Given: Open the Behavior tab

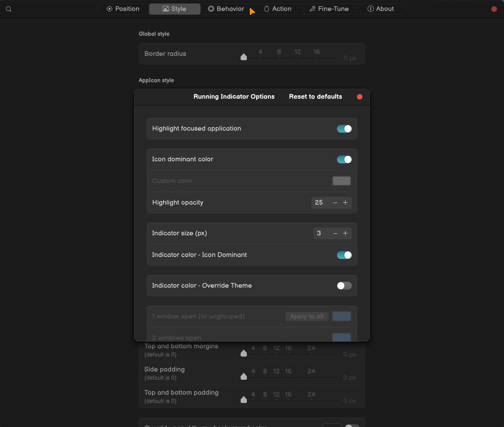Looking at the screenshot, I should click(x=226, y=9).
